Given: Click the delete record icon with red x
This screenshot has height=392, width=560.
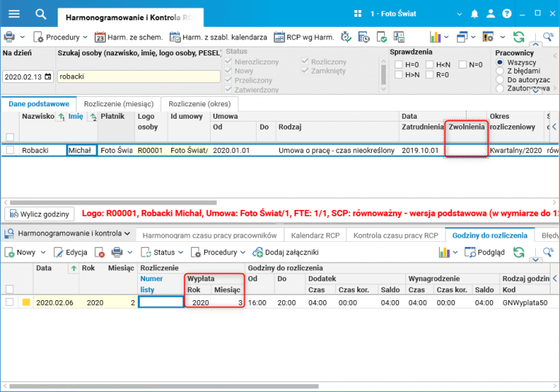Looking at the screenshot, I should coord(100,252).
